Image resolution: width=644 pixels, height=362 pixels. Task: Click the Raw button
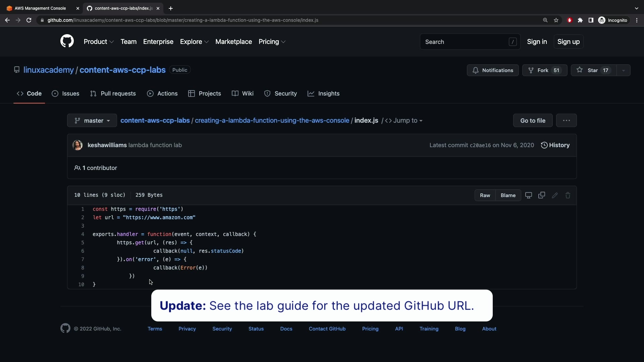[485, 195]
